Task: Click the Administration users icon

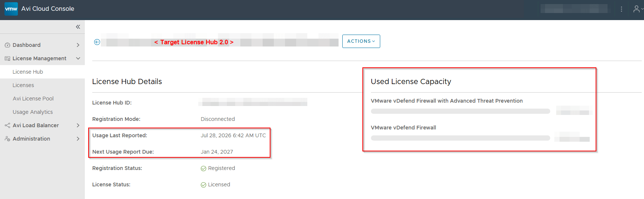Action: pyautogui.click(x=7, y=139)
